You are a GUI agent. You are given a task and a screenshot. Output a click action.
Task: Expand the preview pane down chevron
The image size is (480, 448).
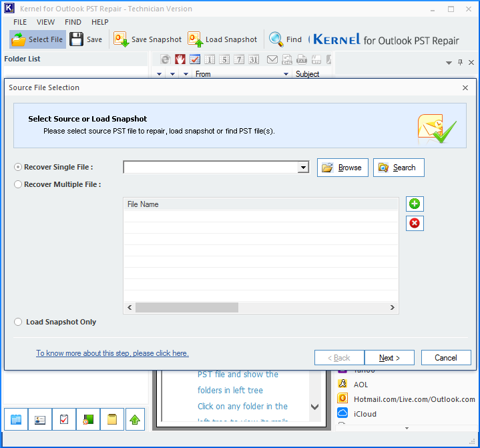point(314,407)
